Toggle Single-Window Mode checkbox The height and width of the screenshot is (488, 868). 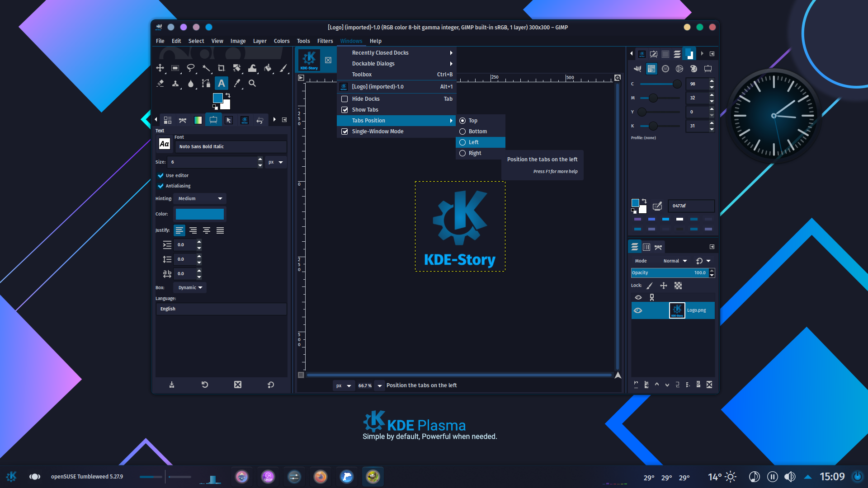click(x=344, y=131)
